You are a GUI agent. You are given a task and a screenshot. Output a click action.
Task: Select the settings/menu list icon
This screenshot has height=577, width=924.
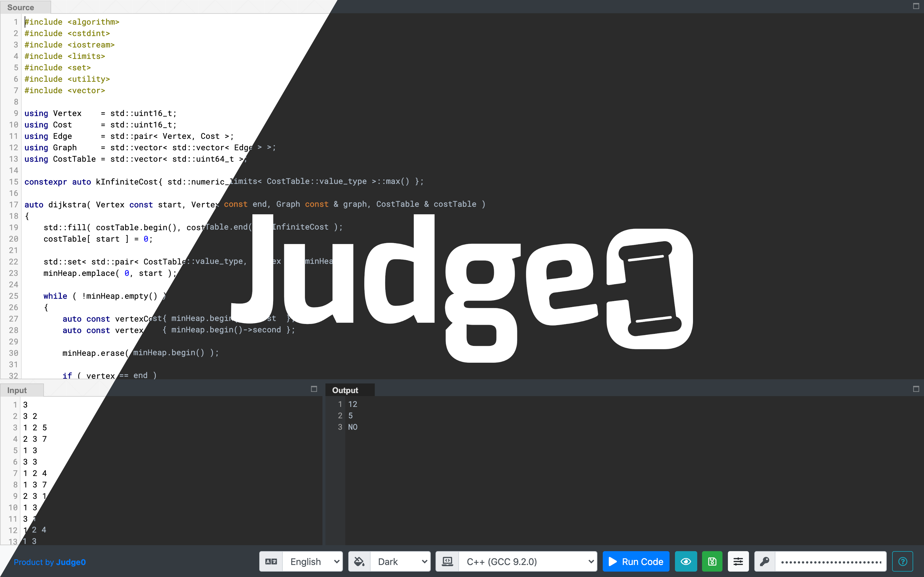pos(738,562)
